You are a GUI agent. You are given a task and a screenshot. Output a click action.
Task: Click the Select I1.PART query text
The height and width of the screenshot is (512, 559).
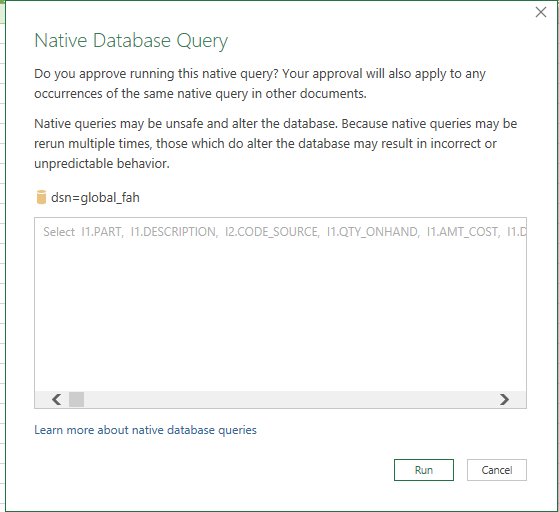[83, 232]
